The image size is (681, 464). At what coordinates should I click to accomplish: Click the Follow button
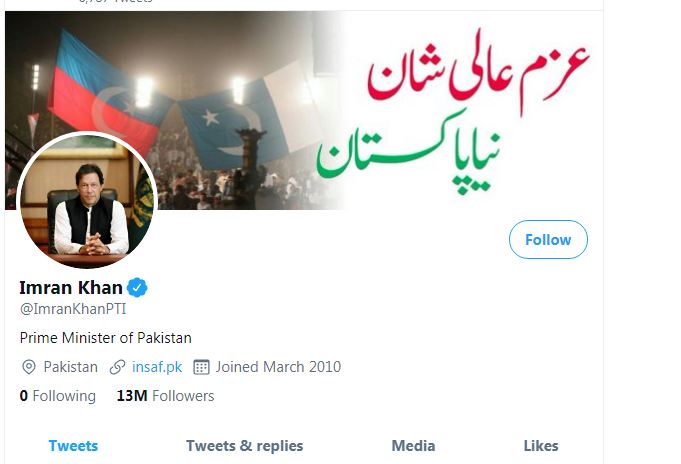(x=548, y=239)
